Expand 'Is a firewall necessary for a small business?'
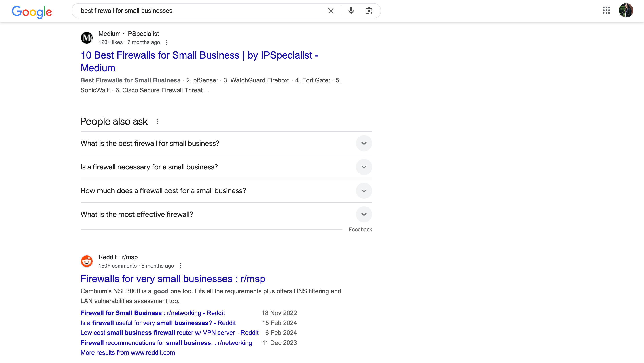This screenshot has height=363, width=644. (x=364, y=167)
